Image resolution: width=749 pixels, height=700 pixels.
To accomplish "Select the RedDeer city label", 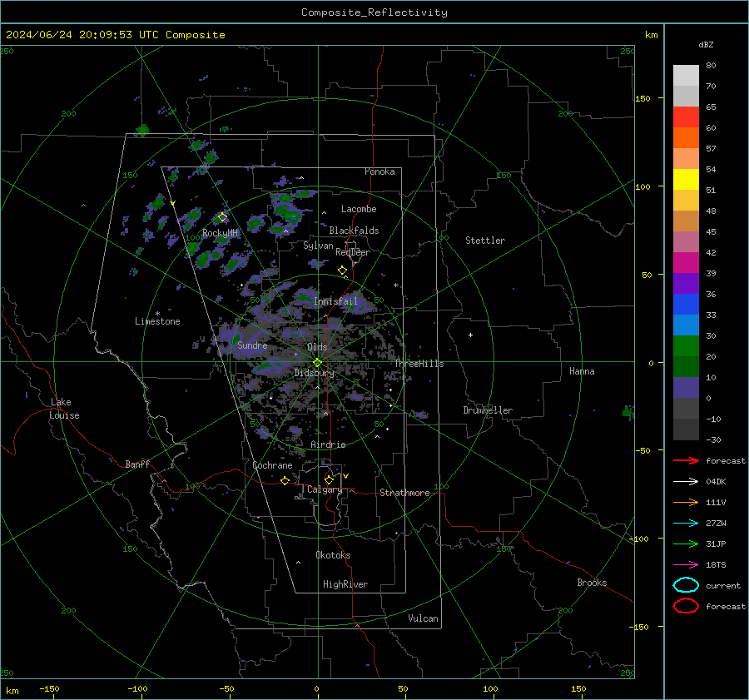I will pyautogui.click(x=353, y=252).
